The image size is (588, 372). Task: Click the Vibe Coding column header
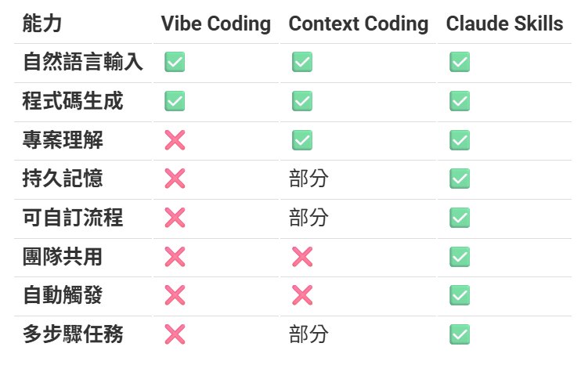[x=216, y=23]
